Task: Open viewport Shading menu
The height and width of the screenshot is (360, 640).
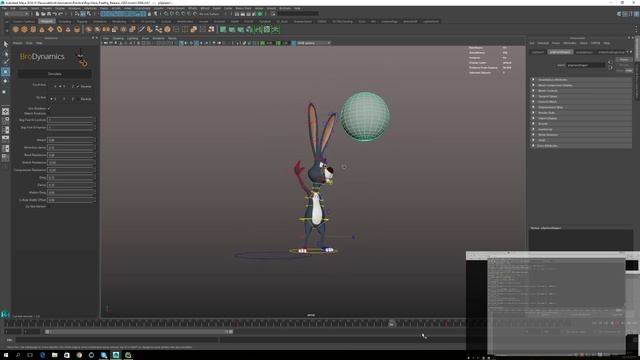Action: (x=118, y=38)
